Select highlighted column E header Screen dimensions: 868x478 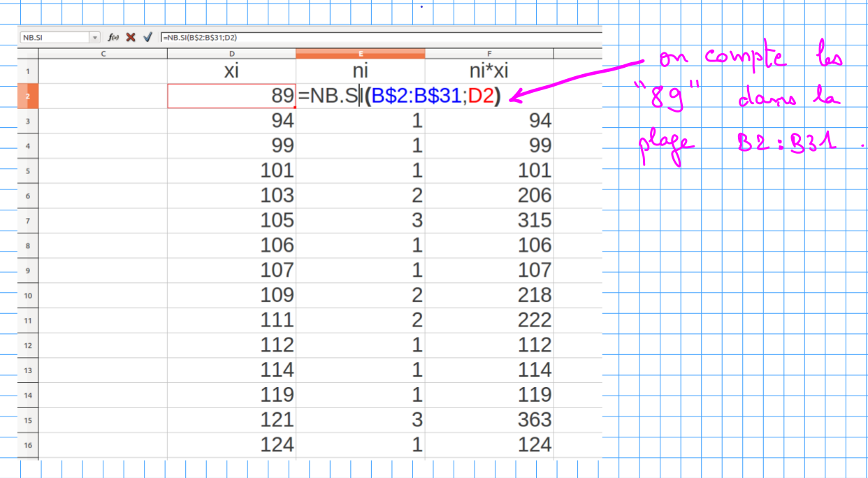[360, 54]
